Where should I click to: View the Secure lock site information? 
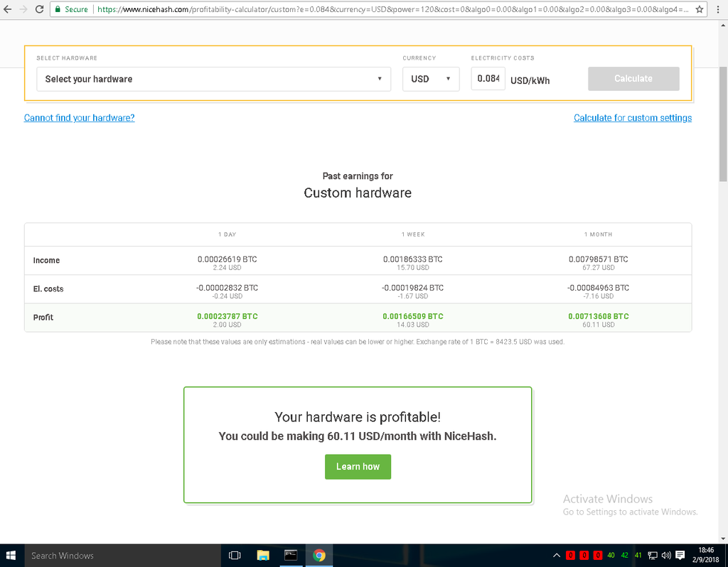tap(72, 9)
